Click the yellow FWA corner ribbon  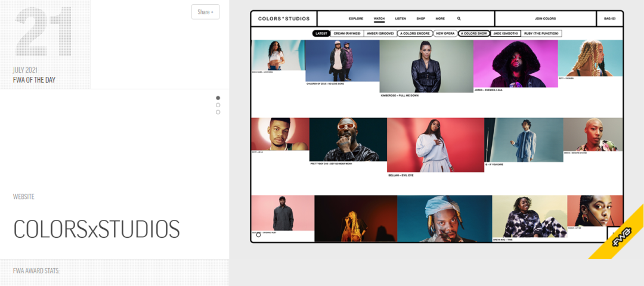[x=620, y=236]
